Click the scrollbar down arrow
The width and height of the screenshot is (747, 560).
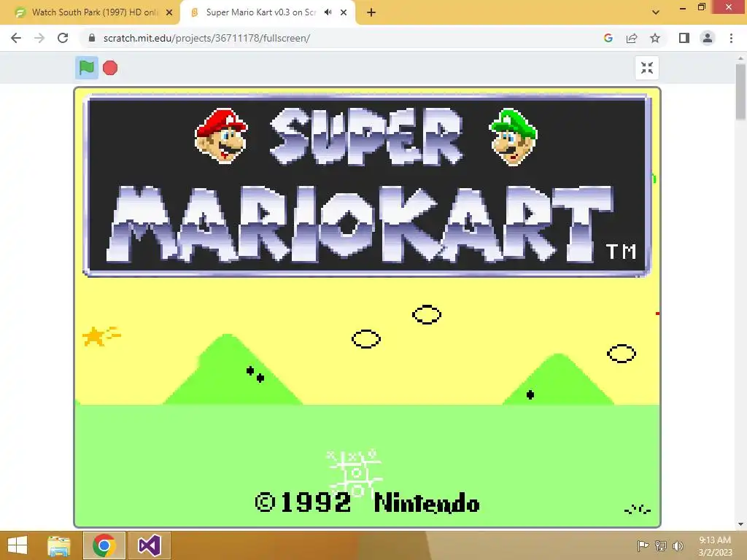[740, 524]
